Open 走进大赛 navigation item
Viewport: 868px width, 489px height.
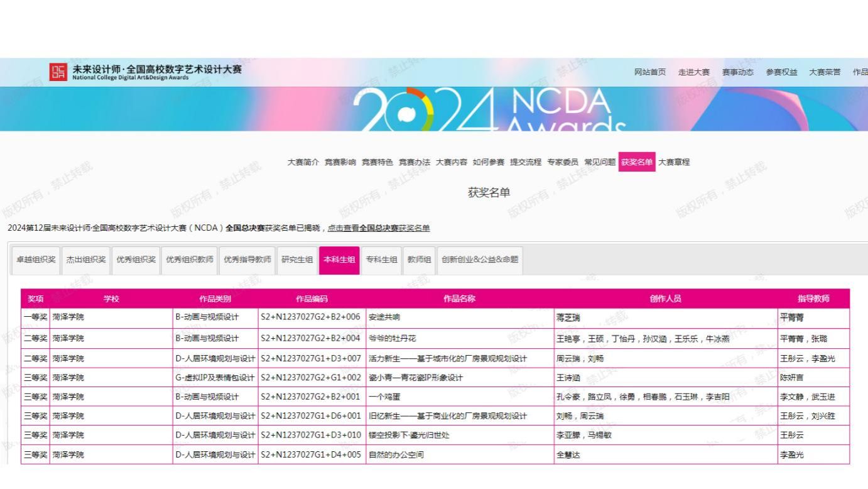(x=694, y=72)
